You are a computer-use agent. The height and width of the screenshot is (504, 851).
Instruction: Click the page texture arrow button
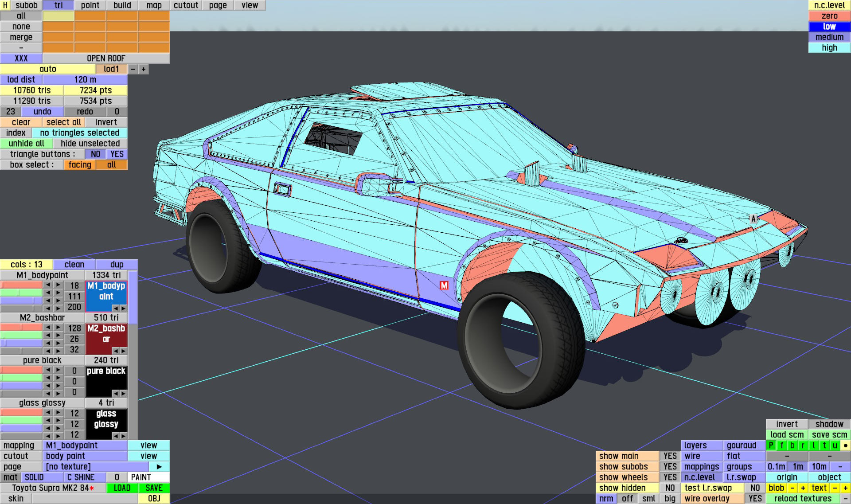point(159,467)
